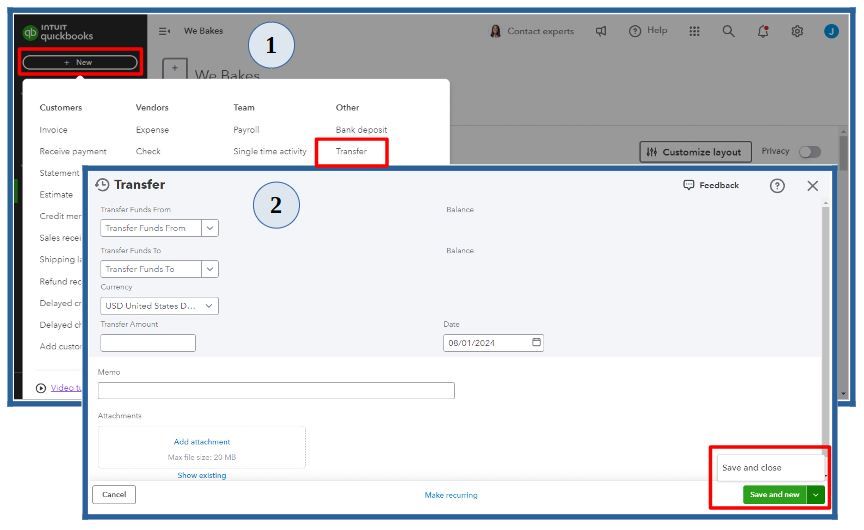Open the user profile avatar J
This screenshot has height=530, width=864.
831,31
